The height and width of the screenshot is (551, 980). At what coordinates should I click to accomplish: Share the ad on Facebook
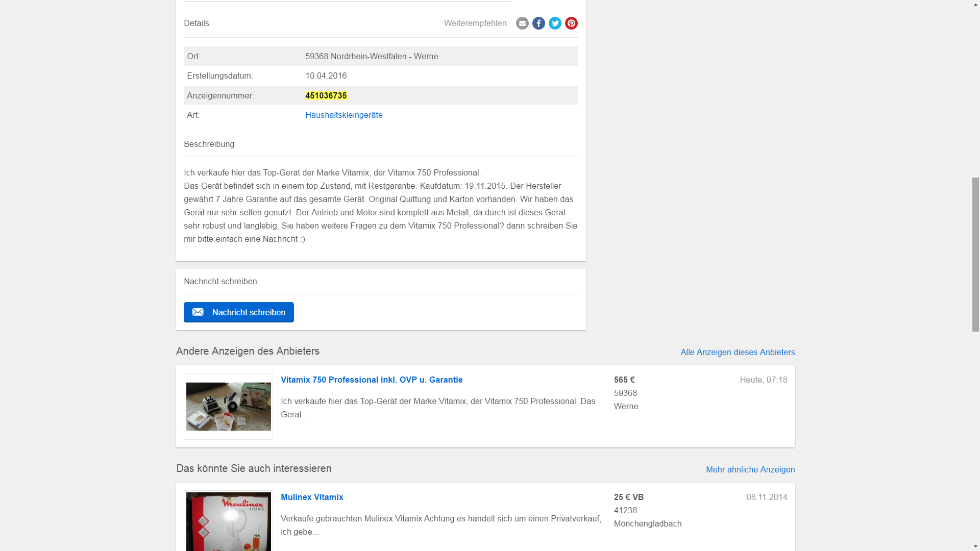(538, 23)
